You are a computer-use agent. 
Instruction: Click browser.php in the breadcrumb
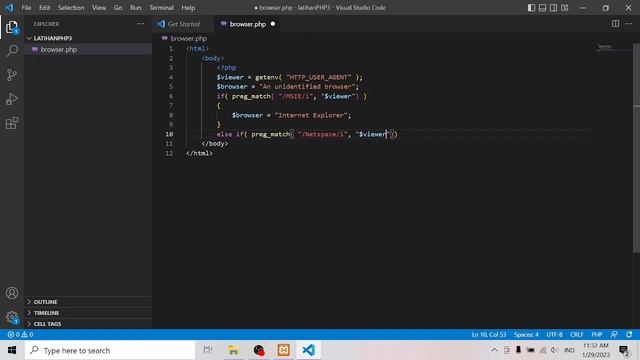point(189,38)
